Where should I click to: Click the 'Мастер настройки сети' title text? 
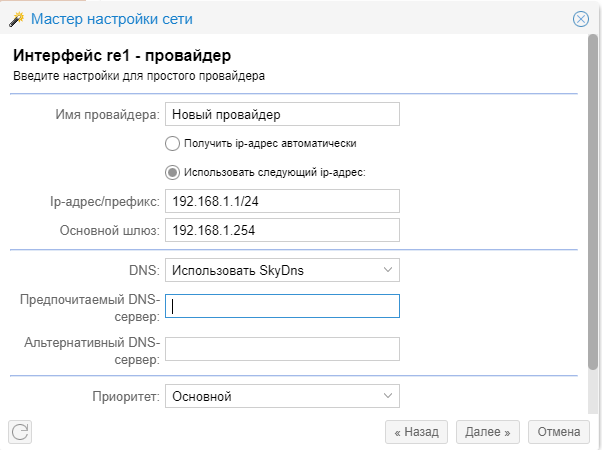tap(112, 19)
